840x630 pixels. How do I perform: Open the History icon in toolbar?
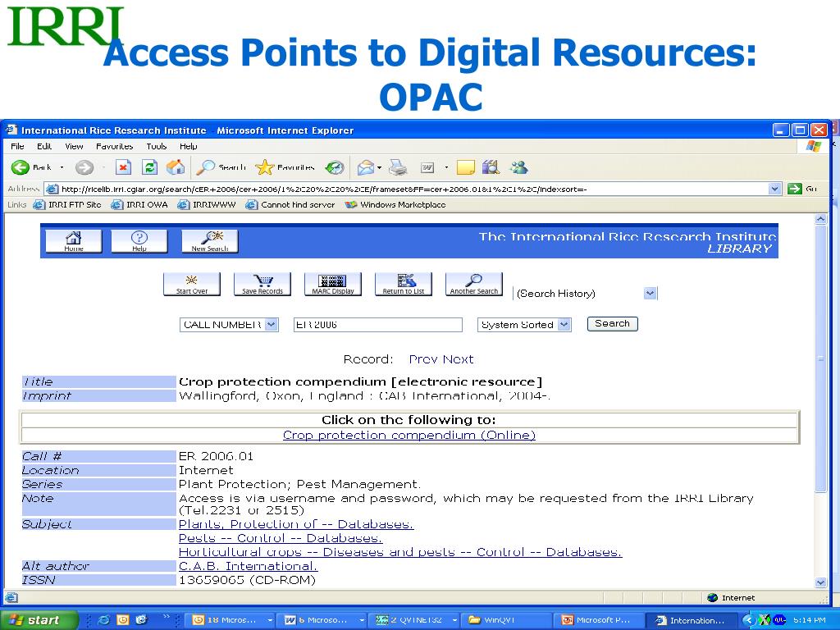(335, 167)
